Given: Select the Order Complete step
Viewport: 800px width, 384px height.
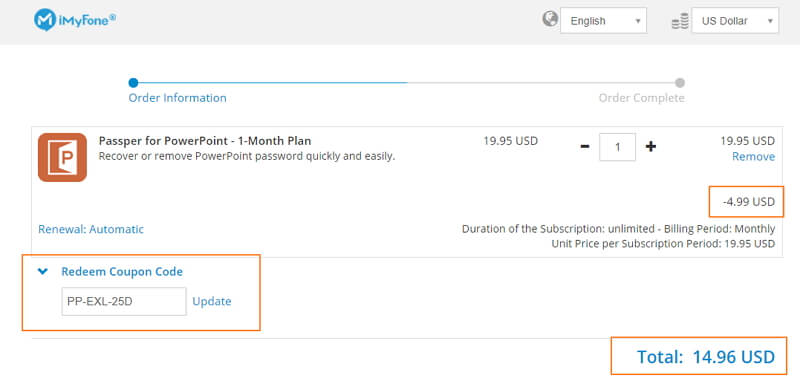Looking at the screenshot, I should tap(641, 98).
